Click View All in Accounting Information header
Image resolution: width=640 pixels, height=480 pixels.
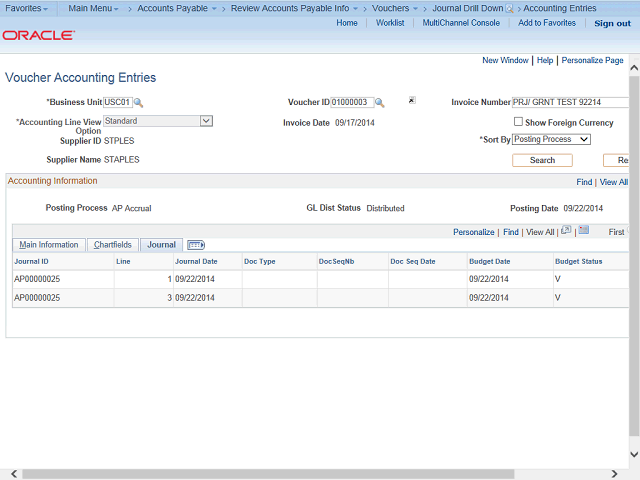[613, 182]
